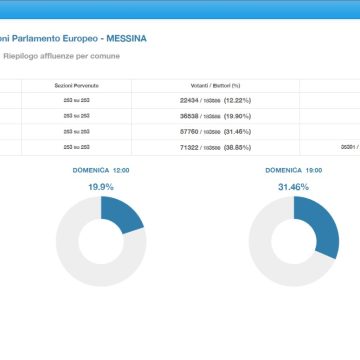Click the DOMENICA 12:00 chart title
This screenshot has height=360, width=360.
point(101,170)
